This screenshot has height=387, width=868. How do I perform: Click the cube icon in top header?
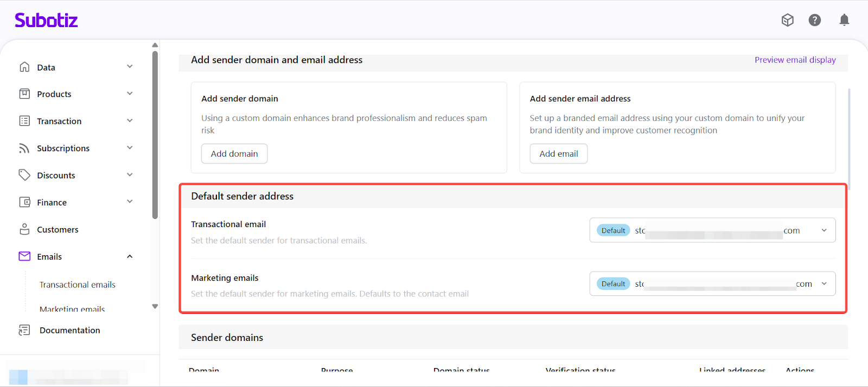coord(787,20)
